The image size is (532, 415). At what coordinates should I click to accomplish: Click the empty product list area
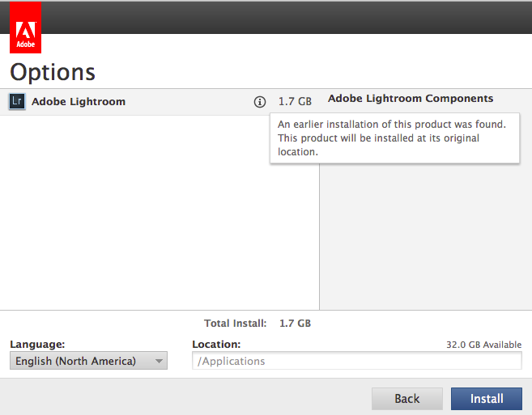160,210
